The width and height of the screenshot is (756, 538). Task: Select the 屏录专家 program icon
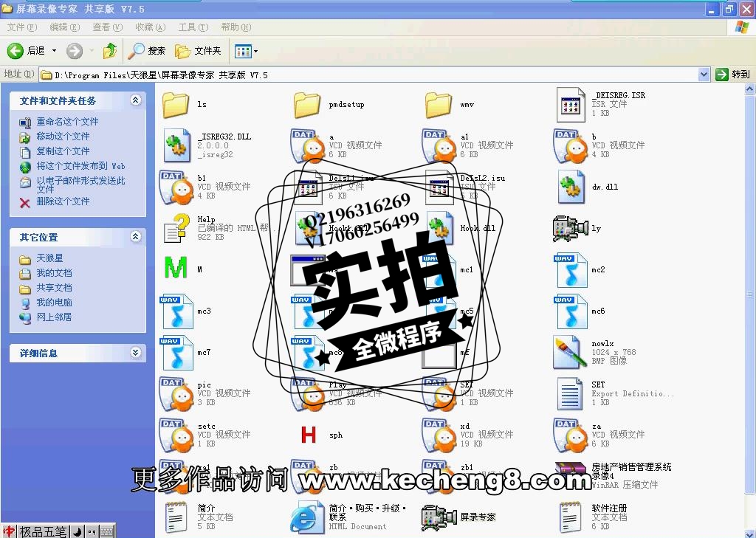439,517
